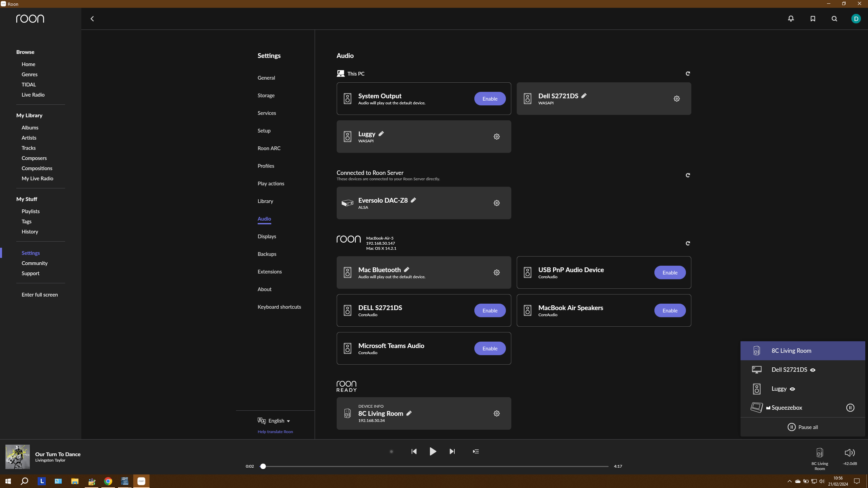This screenshot has height=488, width=868.
Task: Open Eversolo DAC-Z8 settings gear
Action: click(x=496, y=203)
